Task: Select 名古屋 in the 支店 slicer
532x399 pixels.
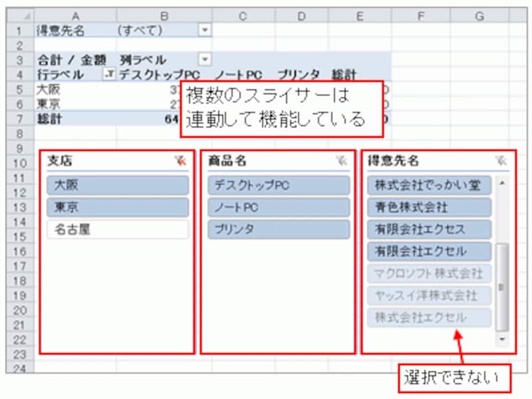Action: (118, 229)
